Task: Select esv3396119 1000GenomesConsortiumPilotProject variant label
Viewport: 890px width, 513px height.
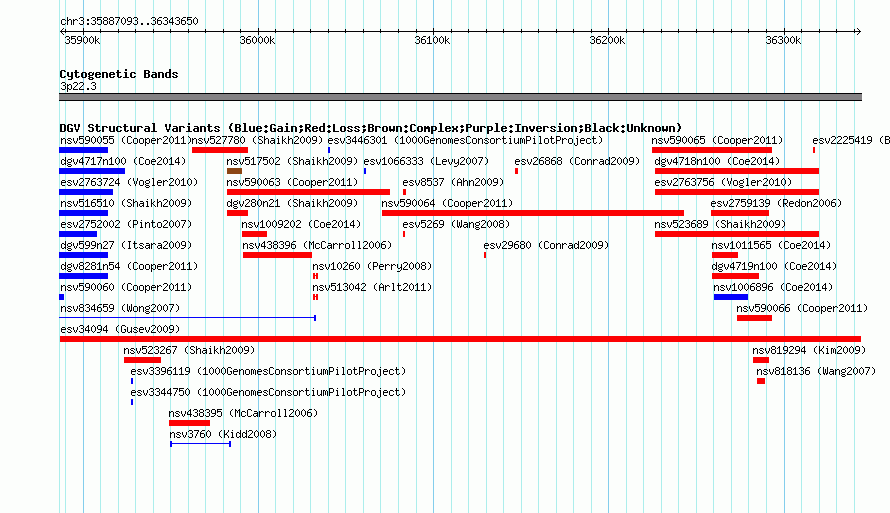Action: point(268,371)
